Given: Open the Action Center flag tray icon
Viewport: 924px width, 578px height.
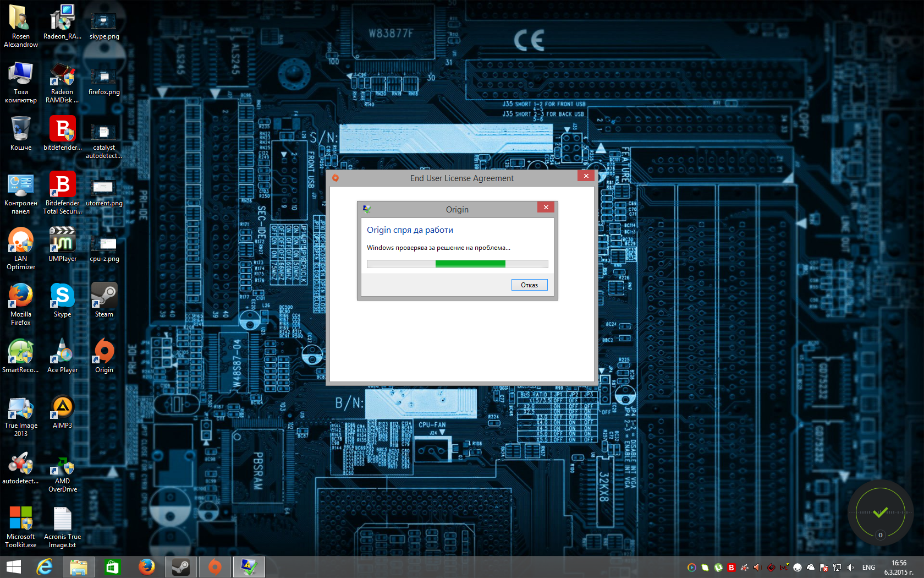Looking at the screenshot, I should coord(824,568).
